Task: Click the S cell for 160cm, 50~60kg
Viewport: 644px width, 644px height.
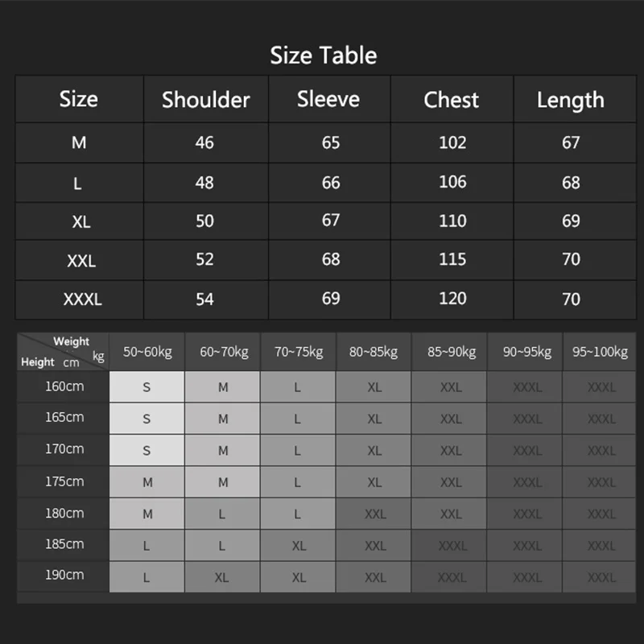Action: point(147,387)
